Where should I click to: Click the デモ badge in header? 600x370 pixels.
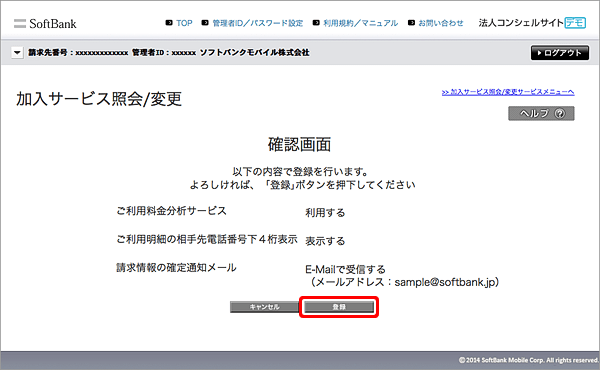(x=576, y=23)
